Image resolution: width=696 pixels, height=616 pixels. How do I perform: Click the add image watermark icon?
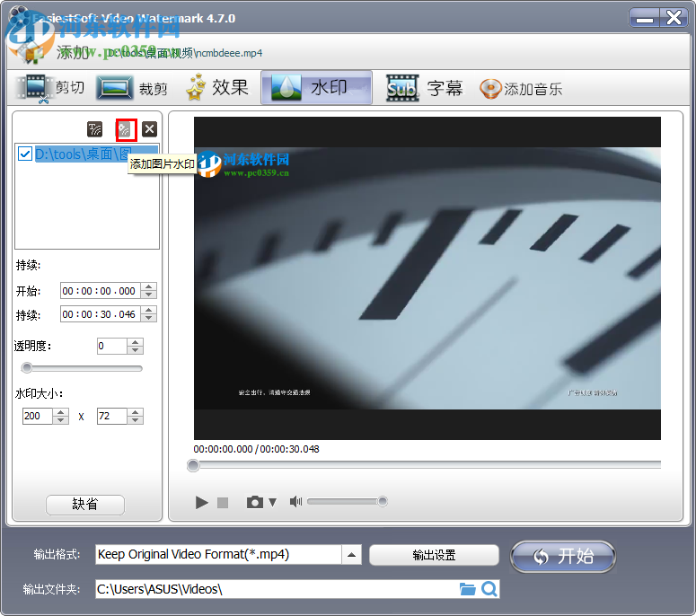click(x=124, y=129)
